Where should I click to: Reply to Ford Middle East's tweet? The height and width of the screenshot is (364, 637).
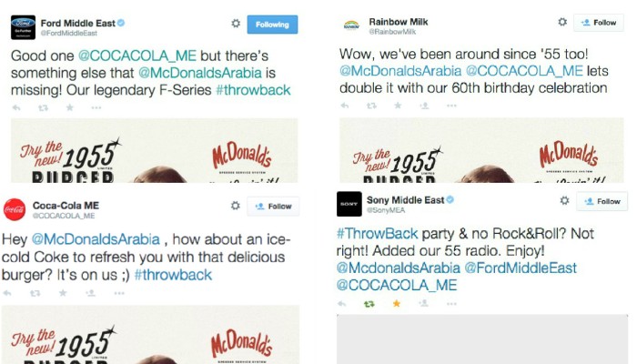pyautogui.click(x=16, y=107)
